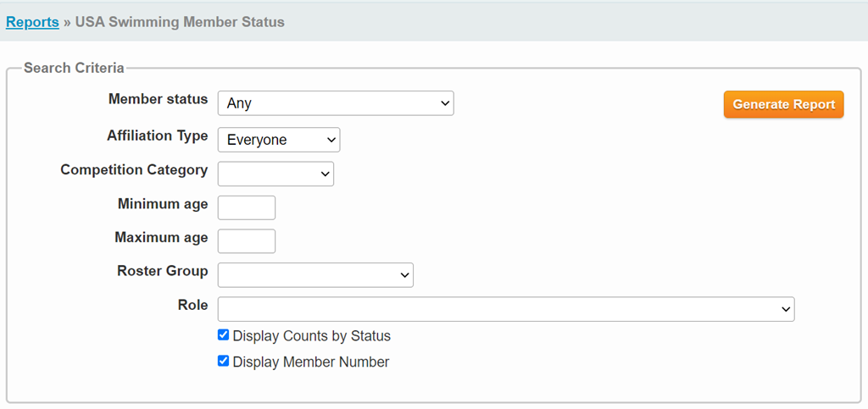
Task: Click the 'USA Swimming Member Status' page title
Action: (x=180, y=22)
